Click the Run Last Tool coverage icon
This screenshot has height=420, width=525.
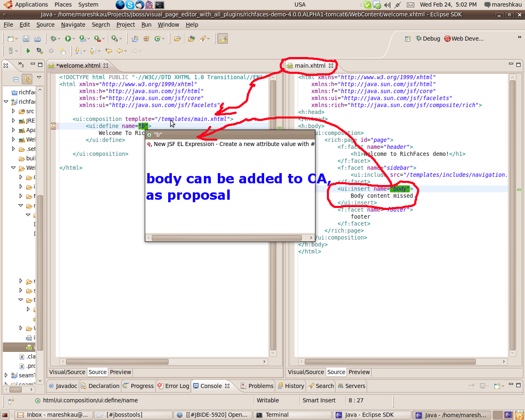click(x=82, y=39)
